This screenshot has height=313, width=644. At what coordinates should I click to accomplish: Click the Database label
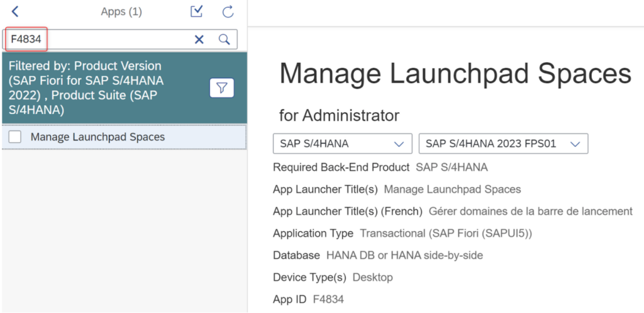(x=296, y=256)
